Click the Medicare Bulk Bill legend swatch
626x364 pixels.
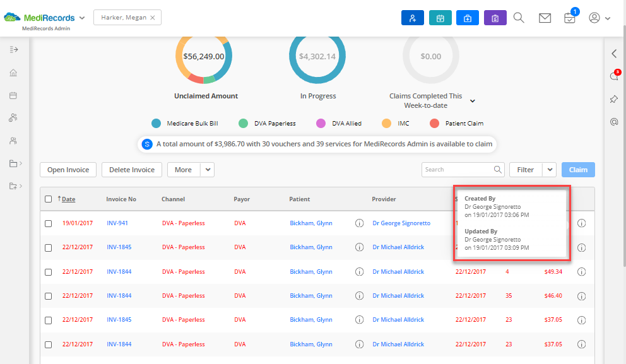coord(156,123)
